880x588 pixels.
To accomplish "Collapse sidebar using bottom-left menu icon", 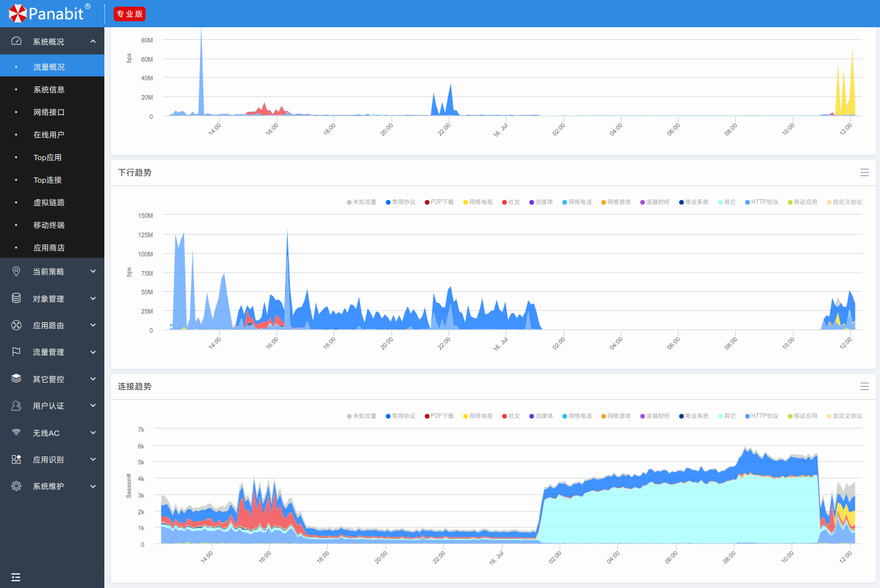I will pos(16,577).
